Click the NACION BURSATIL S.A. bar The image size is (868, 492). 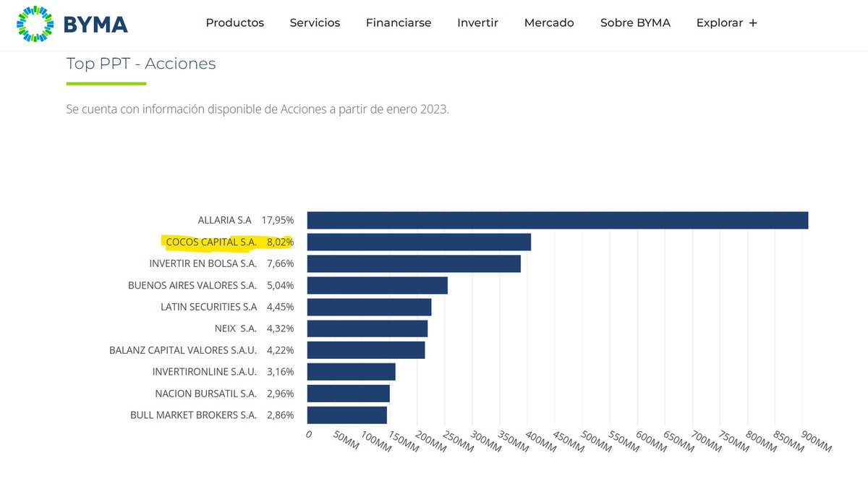349,394
